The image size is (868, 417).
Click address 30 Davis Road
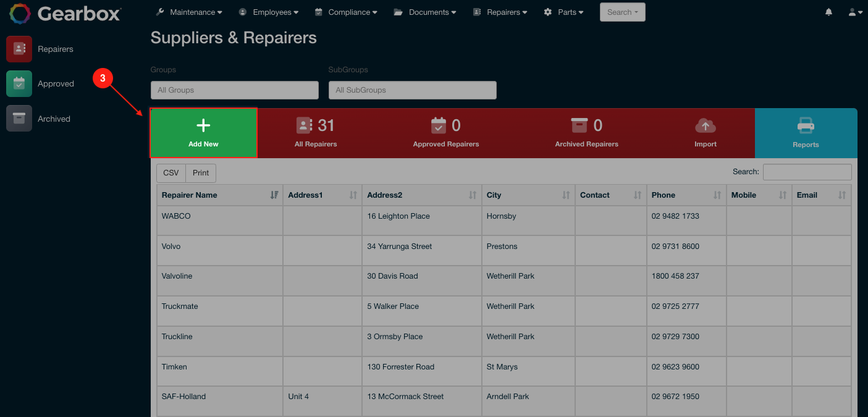[392, 276]
